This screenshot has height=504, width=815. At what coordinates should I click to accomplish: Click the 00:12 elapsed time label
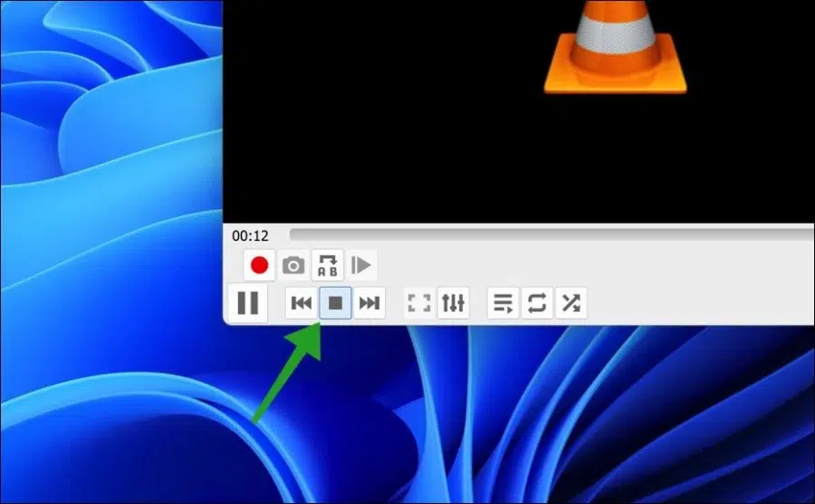(x=250, y=236)
